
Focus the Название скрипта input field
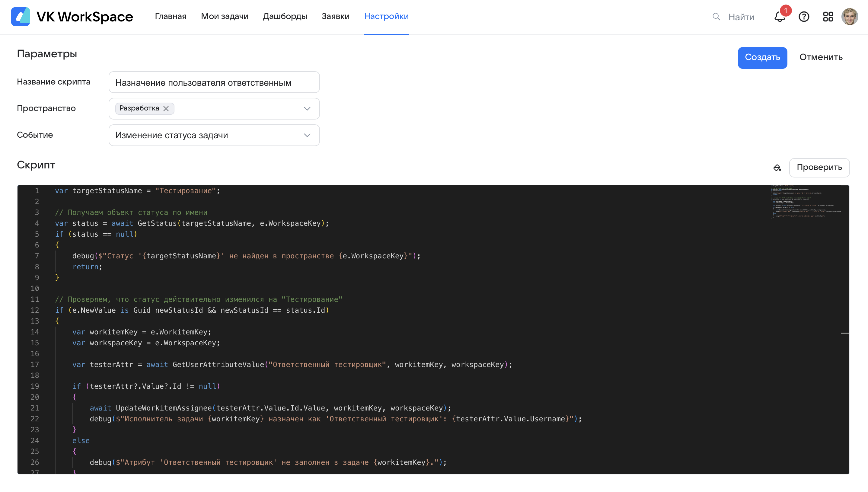click(214, 82)
